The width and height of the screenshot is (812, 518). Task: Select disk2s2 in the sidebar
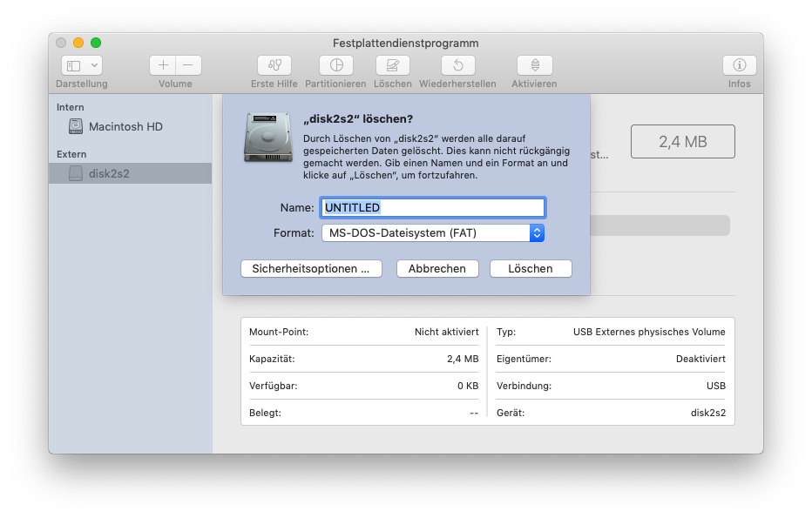pos(131,174)
